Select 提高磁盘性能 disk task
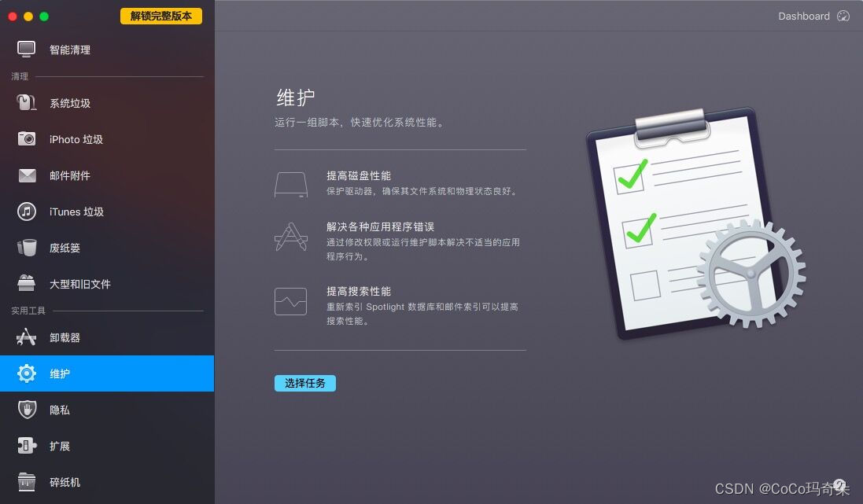This screenshot has width=863, height=504. tap(396, 183)
